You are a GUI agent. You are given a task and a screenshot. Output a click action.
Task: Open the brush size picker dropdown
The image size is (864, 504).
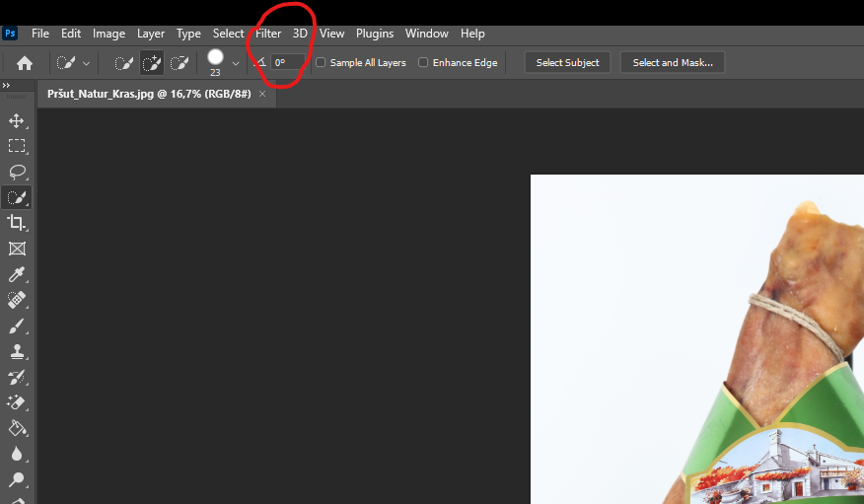coord(235,63)
